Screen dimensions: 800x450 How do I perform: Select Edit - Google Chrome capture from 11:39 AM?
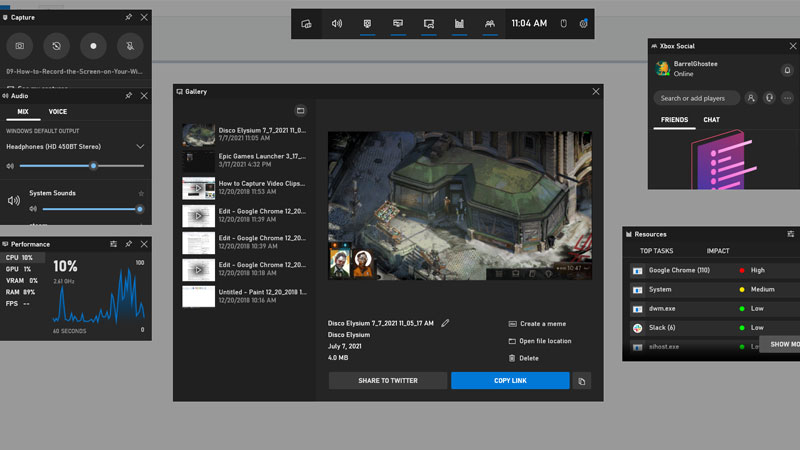pyautogui.click(x=244, y=215)
